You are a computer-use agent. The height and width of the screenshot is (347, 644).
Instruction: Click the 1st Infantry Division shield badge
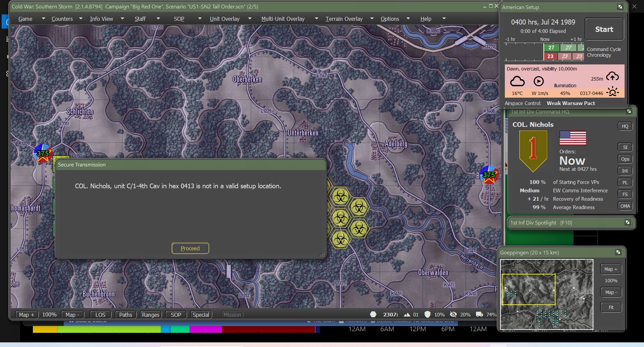click(x=533, y=151)
